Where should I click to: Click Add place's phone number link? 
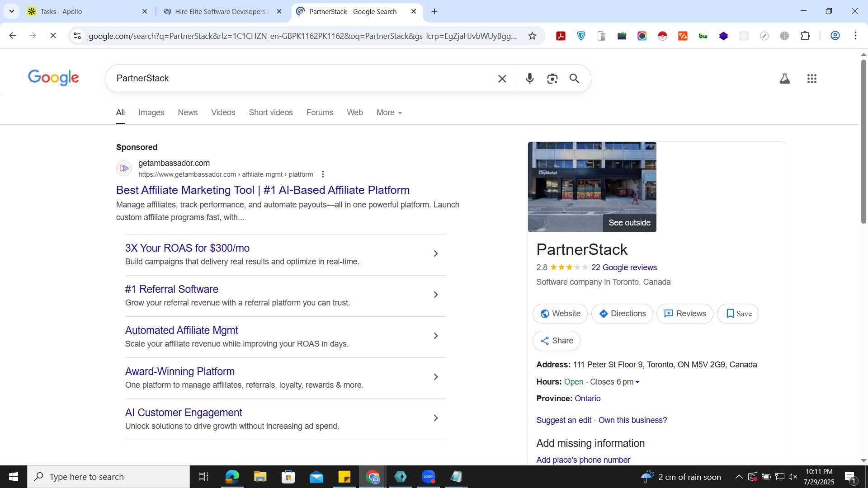click(583, 460)
